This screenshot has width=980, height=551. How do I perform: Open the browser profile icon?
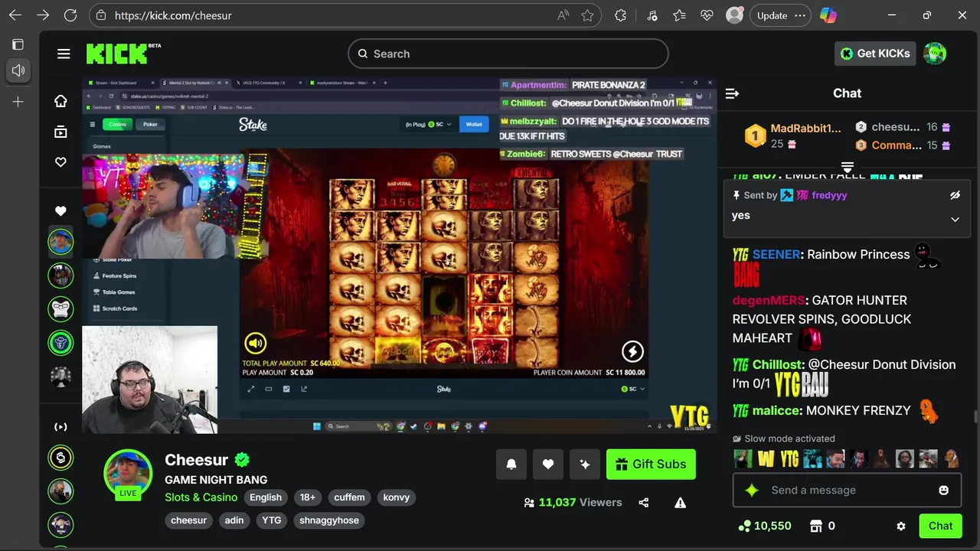734,15
